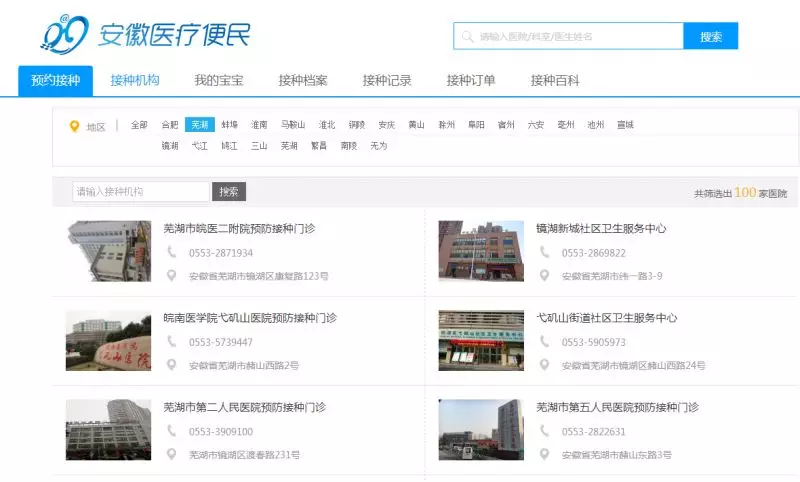Image resolution: width=800 pixels, height=482 pixels.
Task: Click address pin icon for 镜湖新城社区卫生服务中心
Action: point(544,276)
